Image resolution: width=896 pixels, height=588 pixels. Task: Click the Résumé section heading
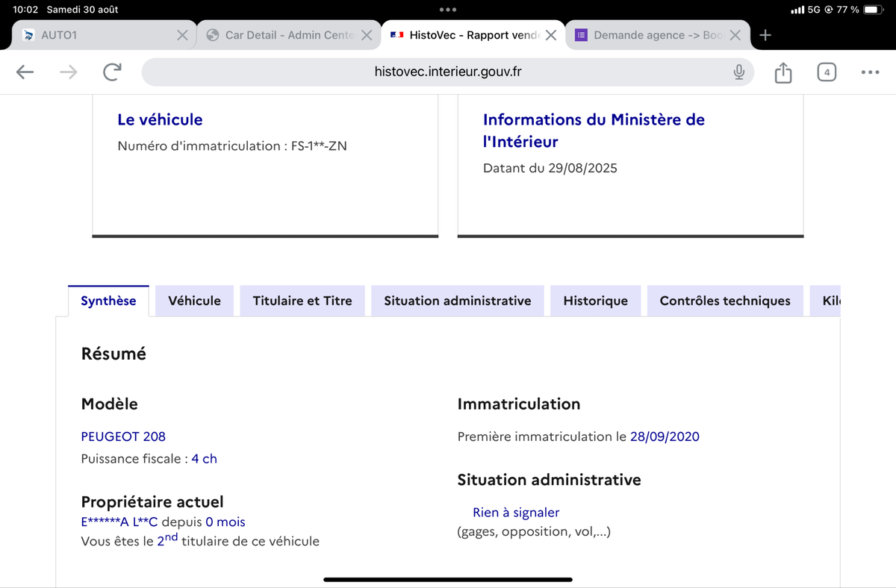[113, 354]
